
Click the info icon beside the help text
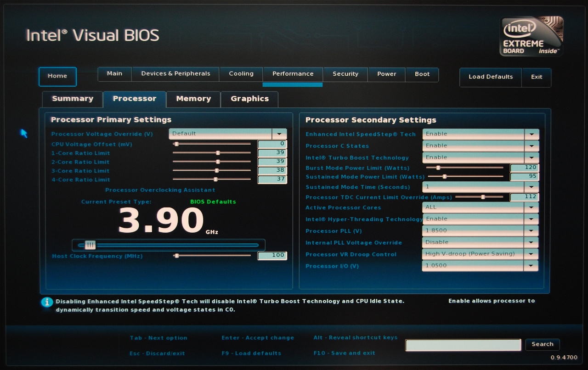[x=46, y=302]
